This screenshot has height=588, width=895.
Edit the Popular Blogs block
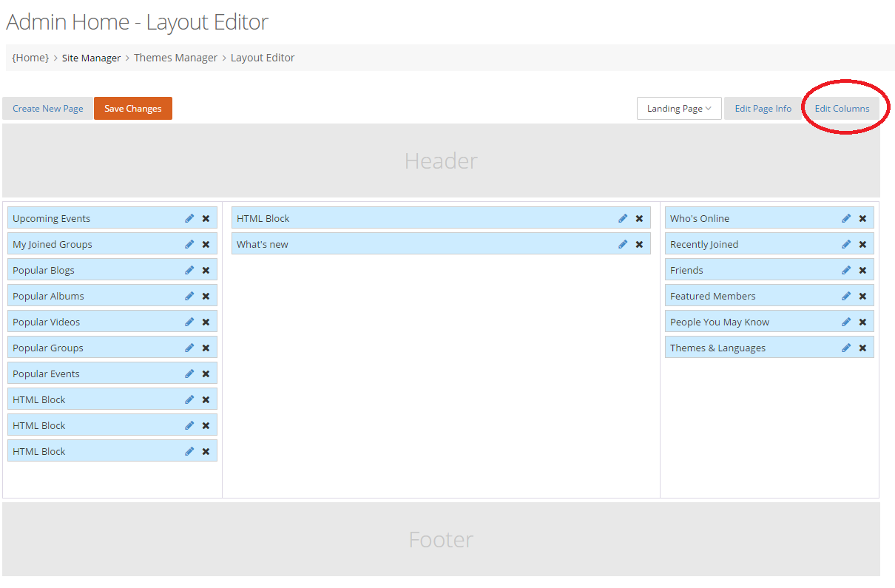click(189, 270)
